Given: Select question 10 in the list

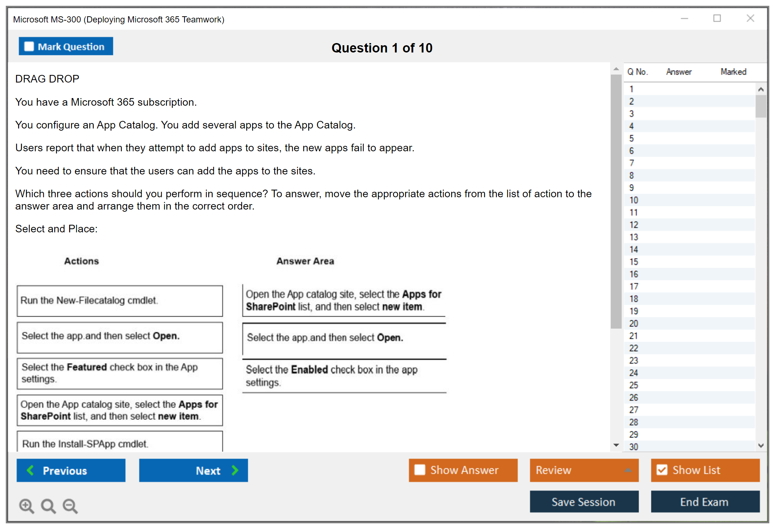Looking at the screenshot, I should tap(634, 200).
